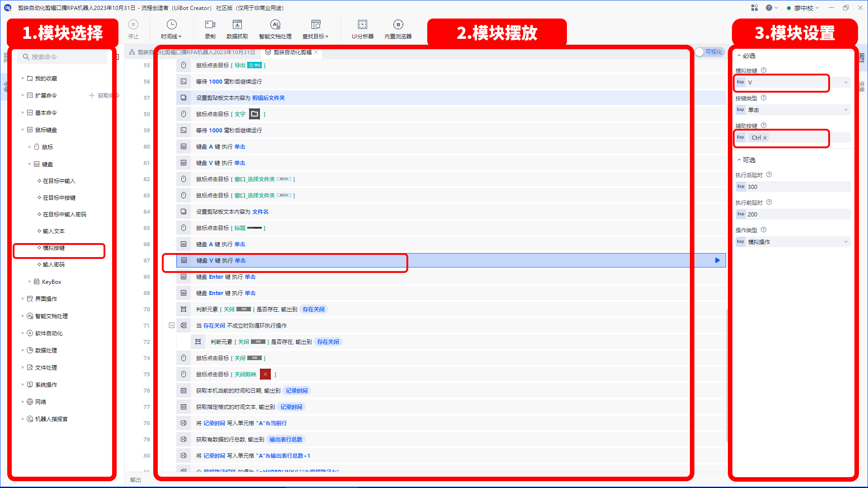Click the Exp toggle of 执行后延时
Screen dimensions: 868x488
(x=741, y=187)
